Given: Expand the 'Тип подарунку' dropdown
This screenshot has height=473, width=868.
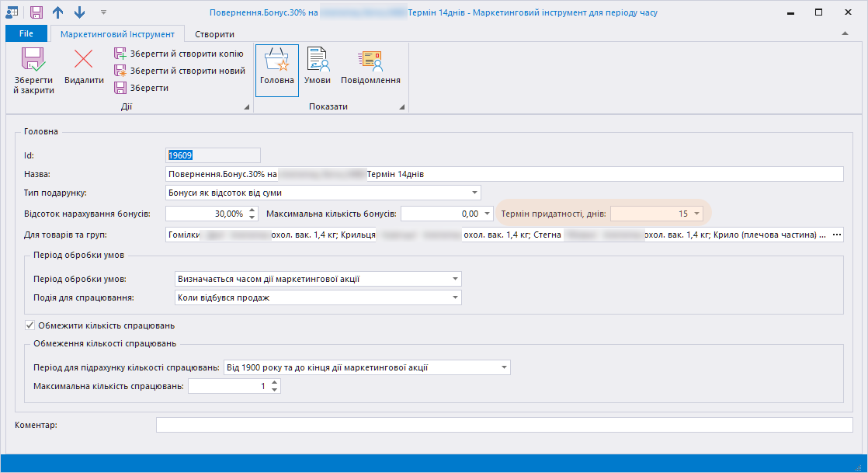Looking at the screenshot, I should (x=474, y=193).
